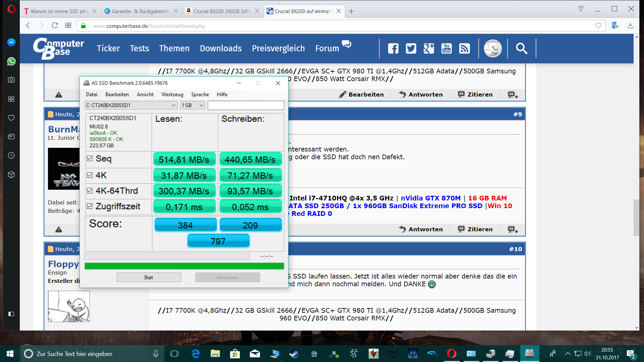This screenshot has width=644, height=362.
Task: Open File Explorer from taskbar
Action: tap(215, 354)
